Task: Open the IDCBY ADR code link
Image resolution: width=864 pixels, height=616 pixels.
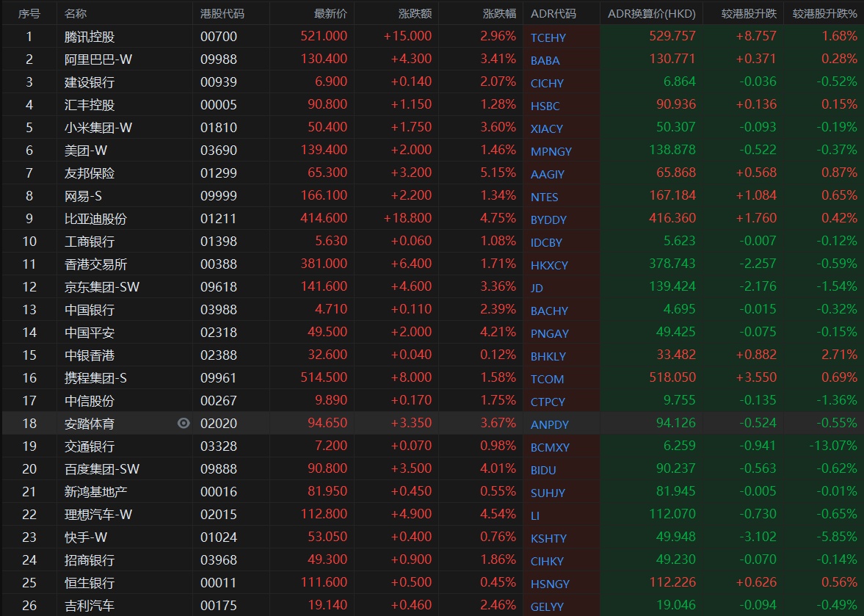Action: coord(547,242)
